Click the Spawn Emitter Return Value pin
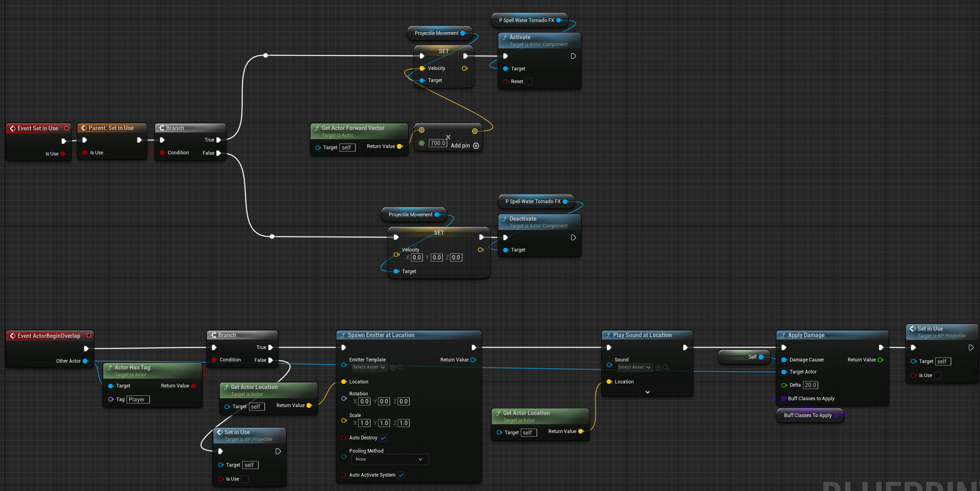The height and width of the screenshot is (491, 980). 473,360
